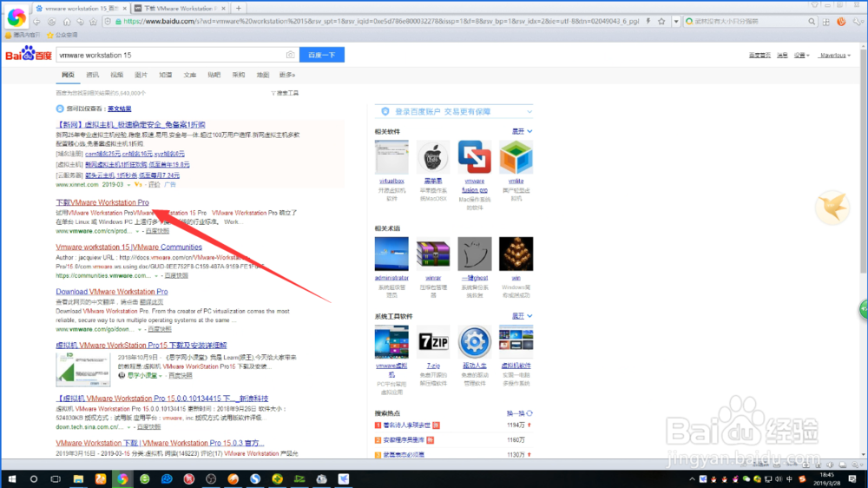
Task: Select the 资讯 search category tab
Action: pyautogui.click(x=93, y=75)
